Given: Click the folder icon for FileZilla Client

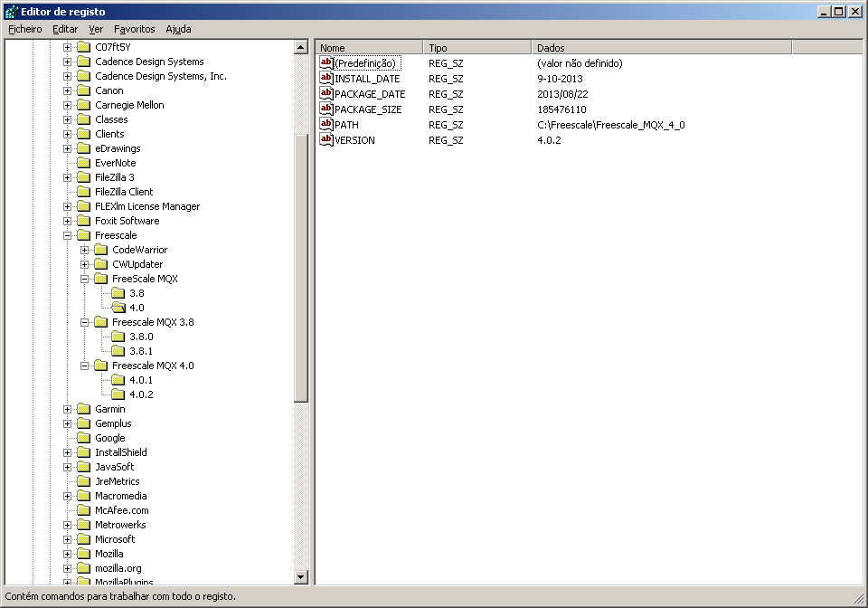Looking at the screenshot, I should click(x=83, y=192).
